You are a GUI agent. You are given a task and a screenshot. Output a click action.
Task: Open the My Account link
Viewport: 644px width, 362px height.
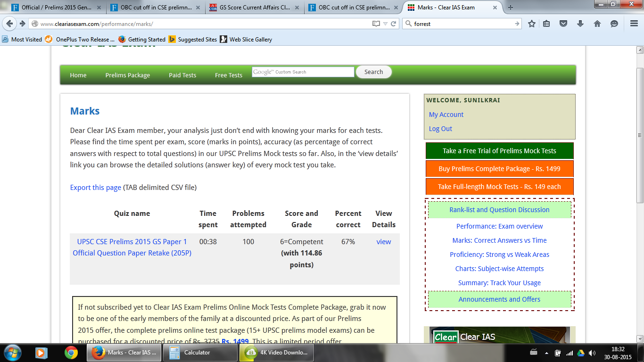(446, 115)
